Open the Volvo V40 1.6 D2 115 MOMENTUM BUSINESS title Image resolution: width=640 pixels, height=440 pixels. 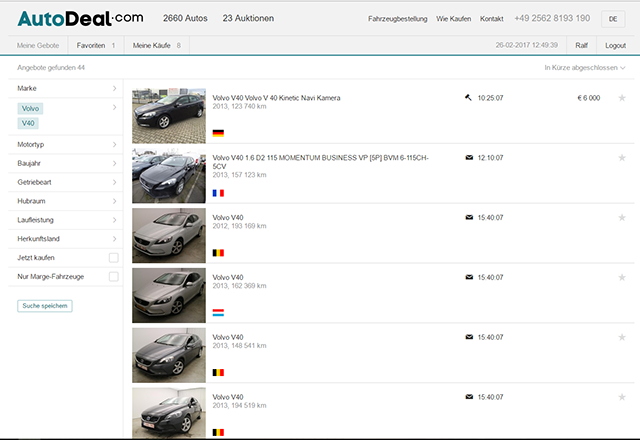(x=320, y=162)
